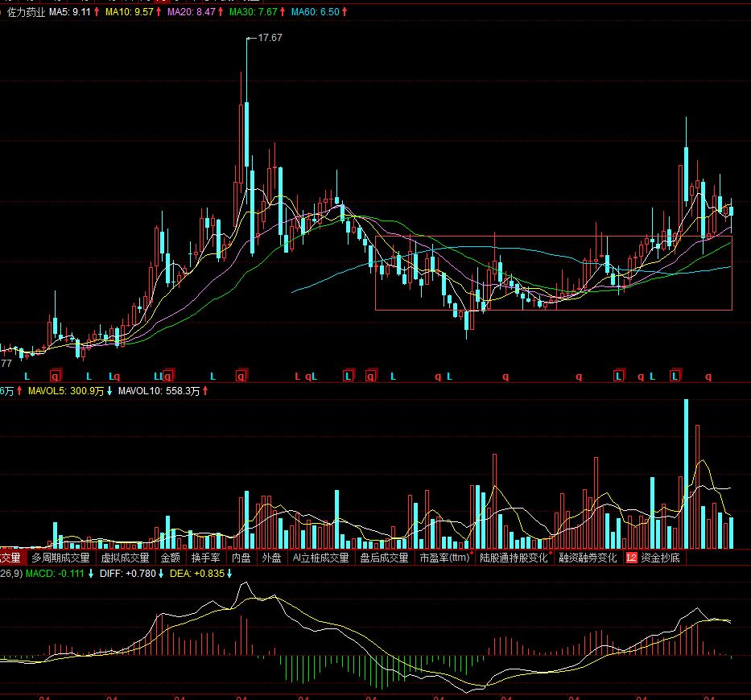Open the AI立桩成交量 tab
Viewport: 751px width, 700px height.
(x=320, y=558)
